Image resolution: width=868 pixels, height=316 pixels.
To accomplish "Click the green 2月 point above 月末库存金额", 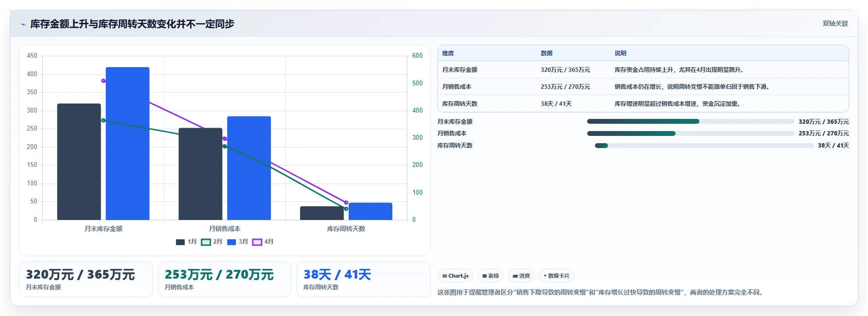I will (x=103, y=120).
